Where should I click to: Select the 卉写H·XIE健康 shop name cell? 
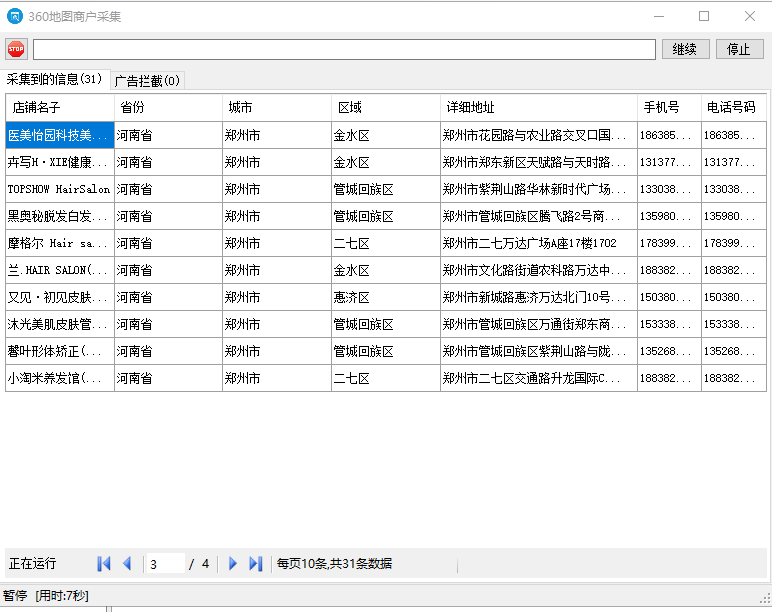[x=60, y=162]
